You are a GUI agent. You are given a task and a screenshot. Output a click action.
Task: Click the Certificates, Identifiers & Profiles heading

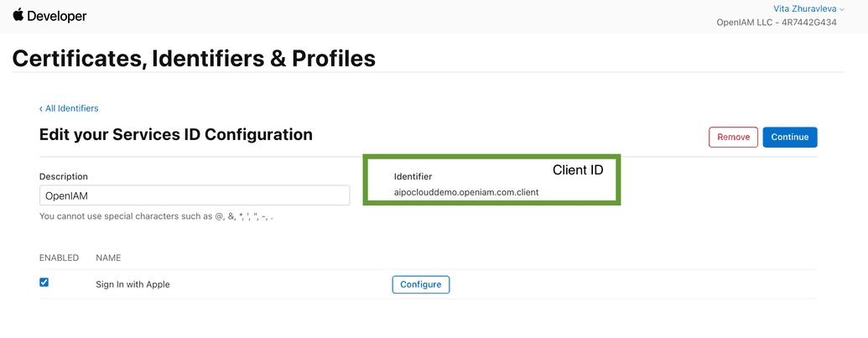click(x=194, y=58)
